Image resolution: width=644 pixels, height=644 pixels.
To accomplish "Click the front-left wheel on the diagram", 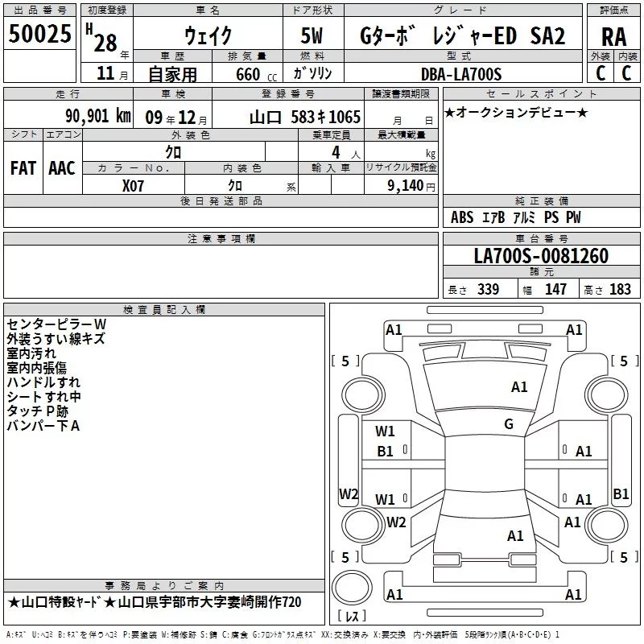I will [x=363, y=395].
